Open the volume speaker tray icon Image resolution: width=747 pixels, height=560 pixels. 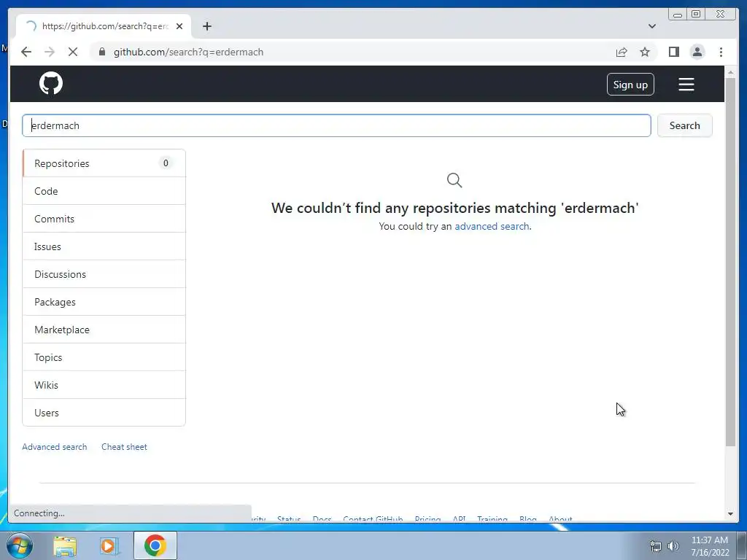pos(673,546)
